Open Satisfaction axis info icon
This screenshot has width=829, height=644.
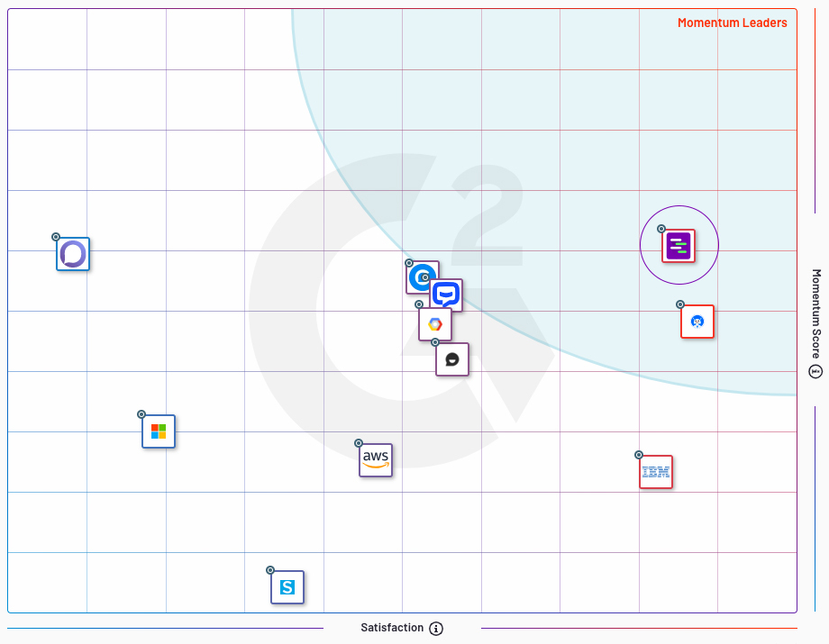click(x=436, y=628)
